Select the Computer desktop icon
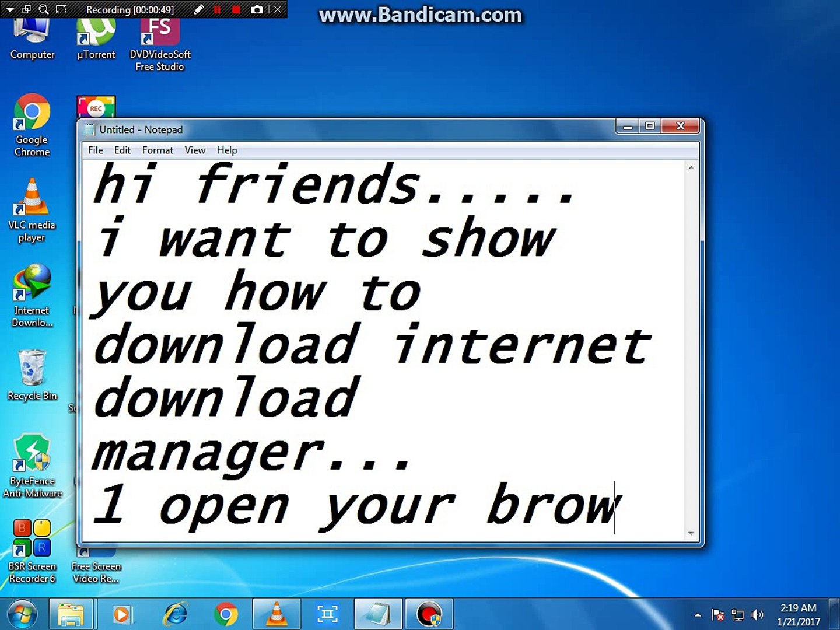Image resolution: width=840 pixels, height=630 pixels. 32,39
